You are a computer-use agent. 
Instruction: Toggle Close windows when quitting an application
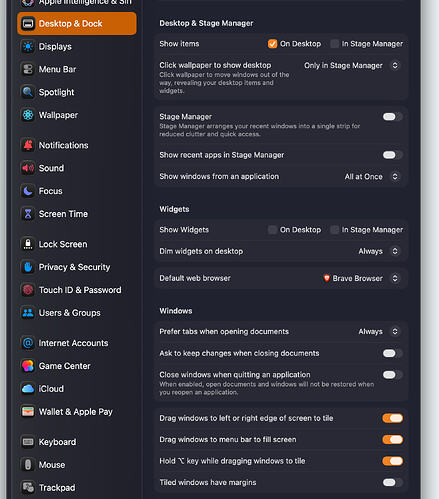point(392,375)
